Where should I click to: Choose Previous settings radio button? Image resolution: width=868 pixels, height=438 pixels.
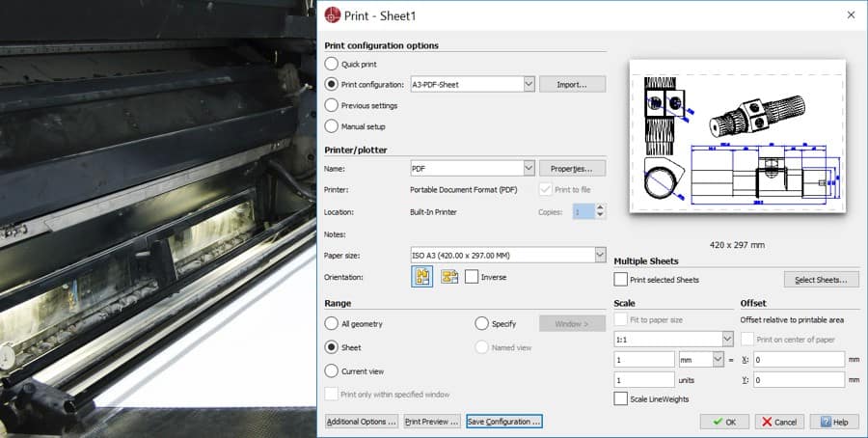tap(332, 105)
